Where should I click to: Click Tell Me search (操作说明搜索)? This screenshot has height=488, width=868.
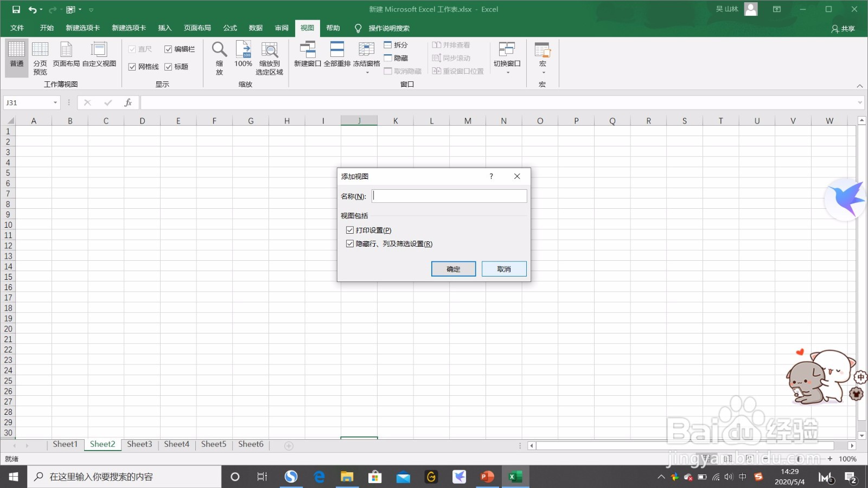389,28
